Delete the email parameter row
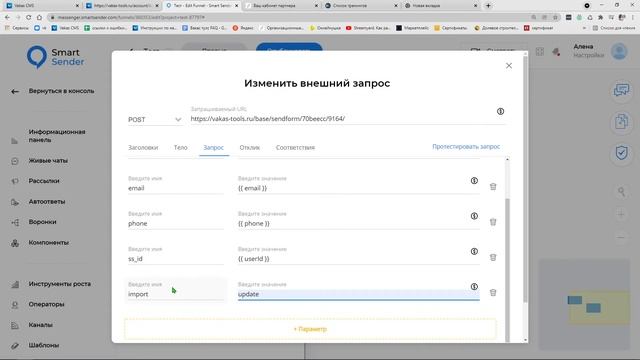Image resolution: width=640 pixels, height=360 pixels. coord(493,187)
